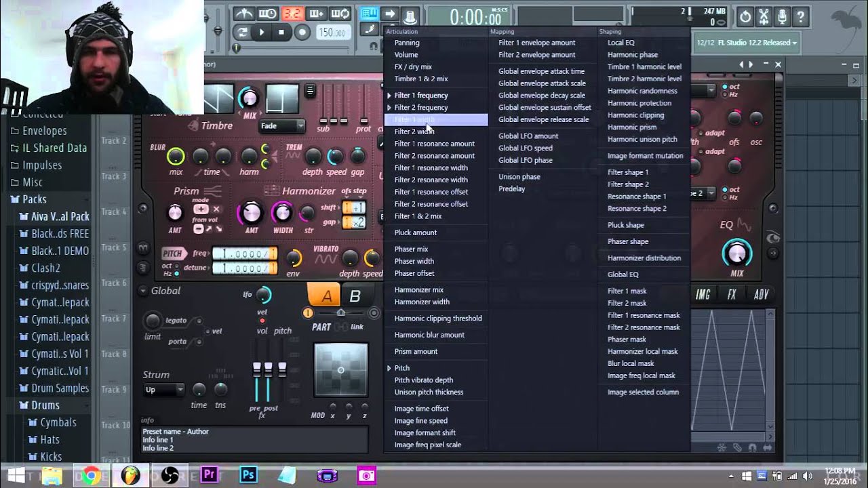
Task: Click the arrow-right toolbar icon
Action: (x=390, y=14)
